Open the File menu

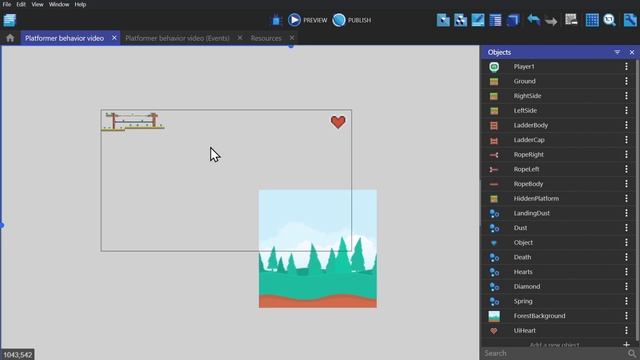(7, 4)
